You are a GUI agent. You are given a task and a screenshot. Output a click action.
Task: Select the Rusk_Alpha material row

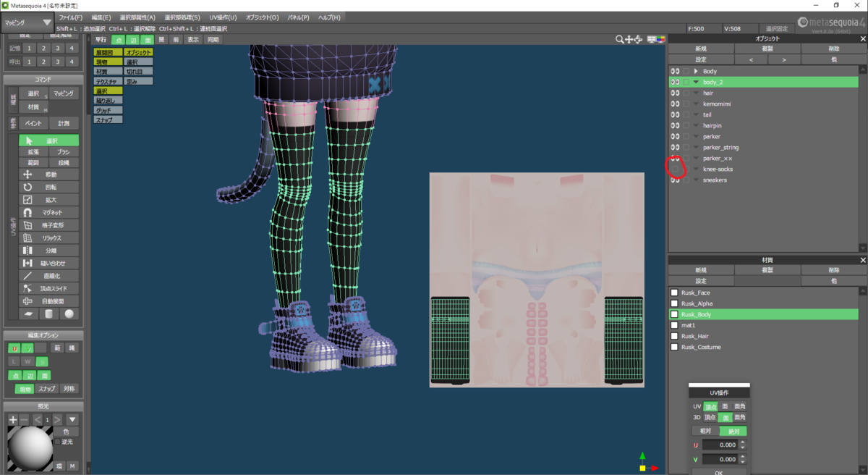click(763, 303)
